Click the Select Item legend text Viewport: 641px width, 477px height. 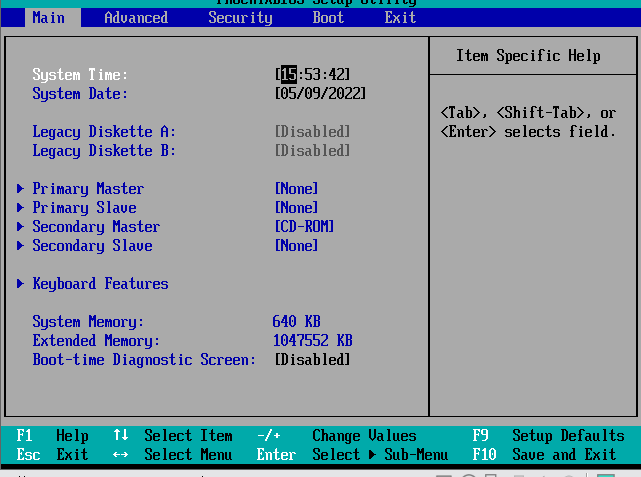point(188,436)
